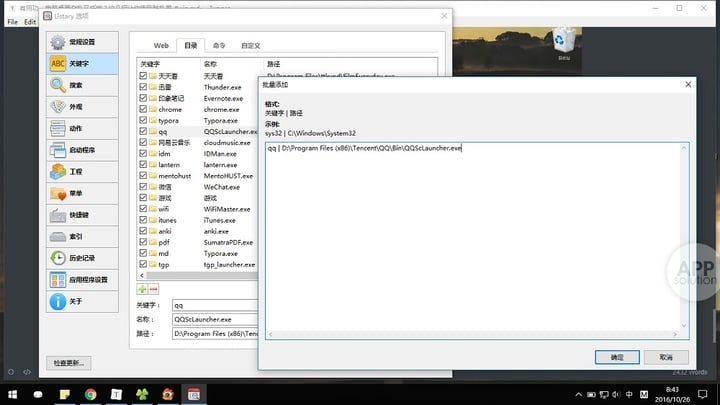Uncheck the 天天看 keyword checkbox
The width and height of the screenshot is (720, 405).
[143, 76]
